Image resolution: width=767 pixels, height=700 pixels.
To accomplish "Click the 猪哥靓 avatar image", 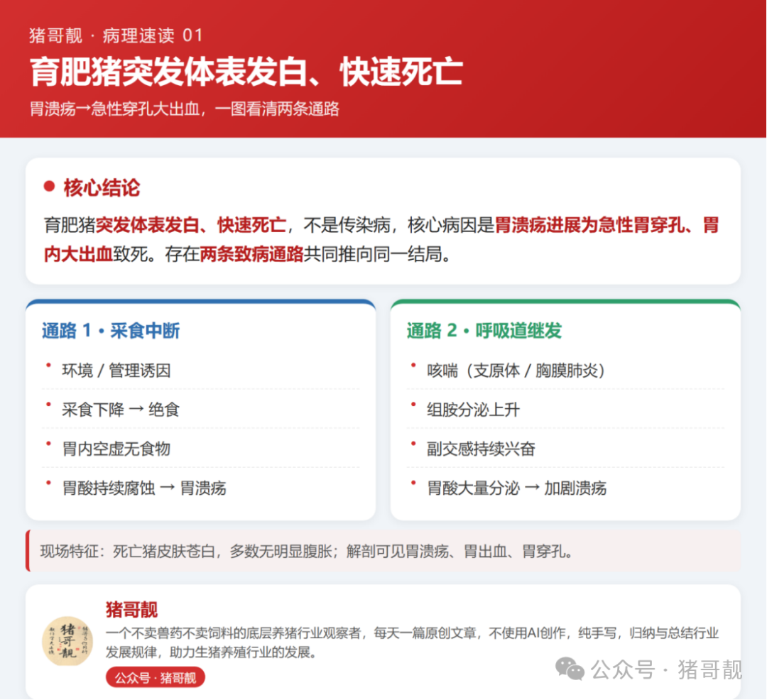I will (67, 641).
